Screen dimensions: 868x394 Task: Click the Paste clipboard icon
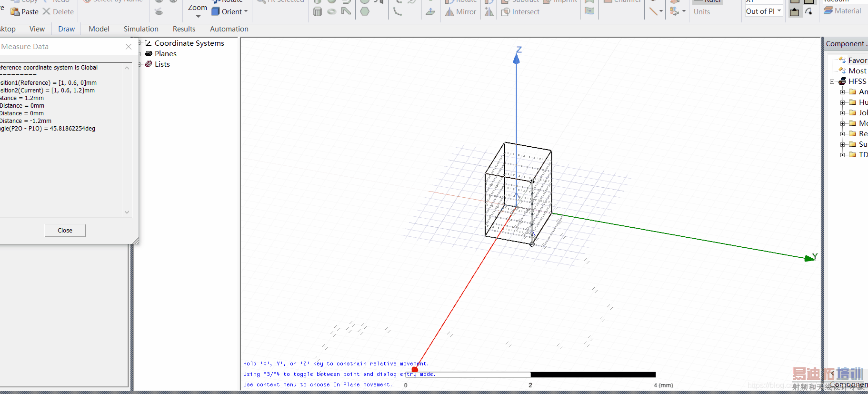tap(15, 11)
